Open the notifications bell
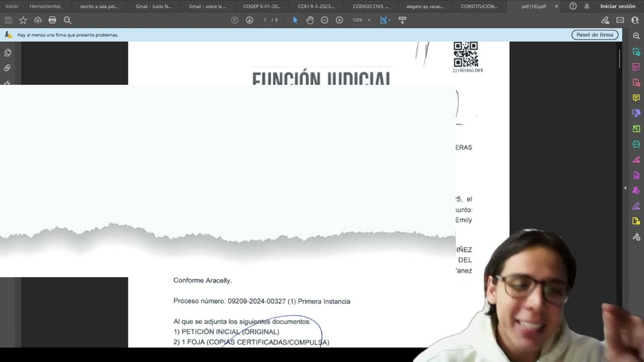This screenshot has width=644, height=362. pyautogui.click(x=587, y=6)
